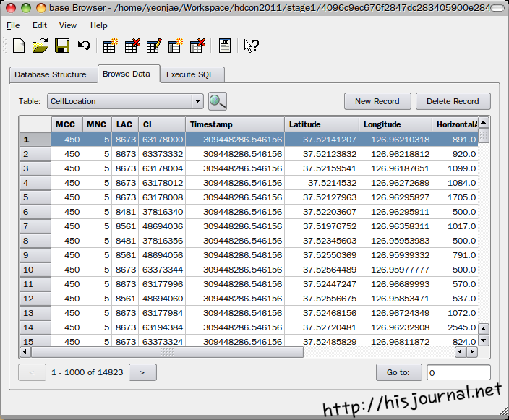Click Longitude cell 126.96295827
The width and height of the screenshot is (509, 420).
pyautogui.click(x=395, y=197)
